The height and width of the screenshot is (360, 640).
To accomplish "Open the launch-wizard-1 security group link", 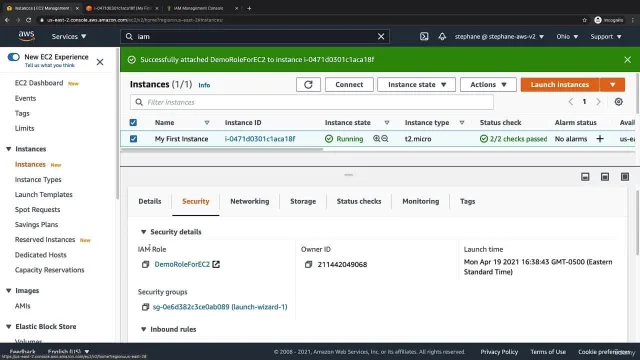I will point(220,307).
